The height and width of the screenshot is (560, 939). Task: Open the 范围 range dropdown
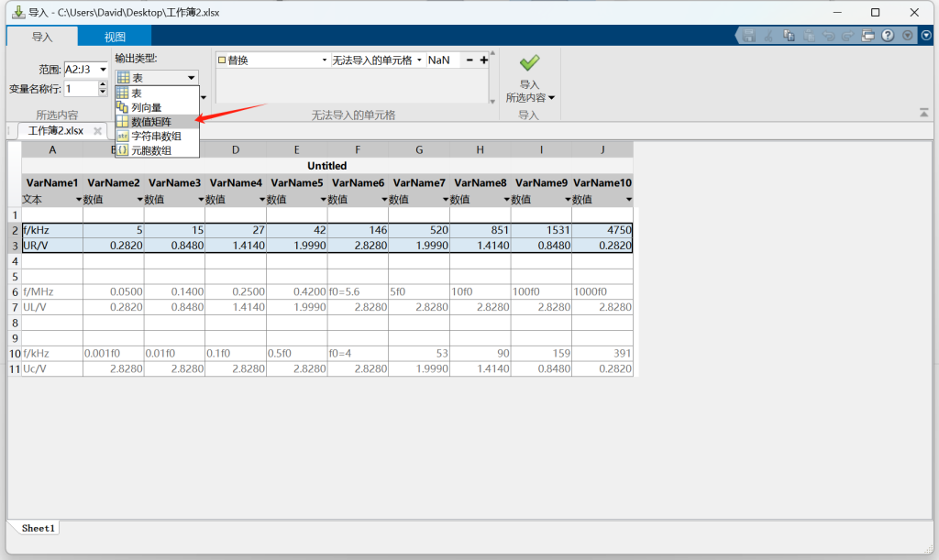(x=103, y=70)
